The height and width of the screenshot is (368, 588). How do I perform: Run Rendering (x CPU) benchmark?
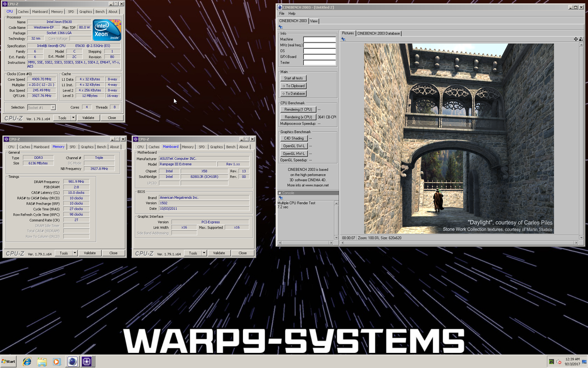point(298,117)
